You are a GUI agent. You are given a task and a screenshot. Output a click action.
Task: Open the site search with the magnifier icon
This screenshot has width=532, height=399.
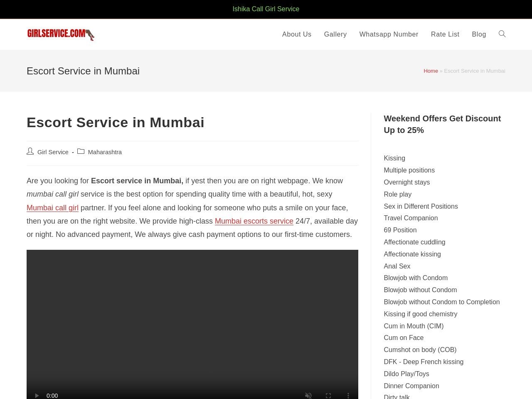[502, 34]
